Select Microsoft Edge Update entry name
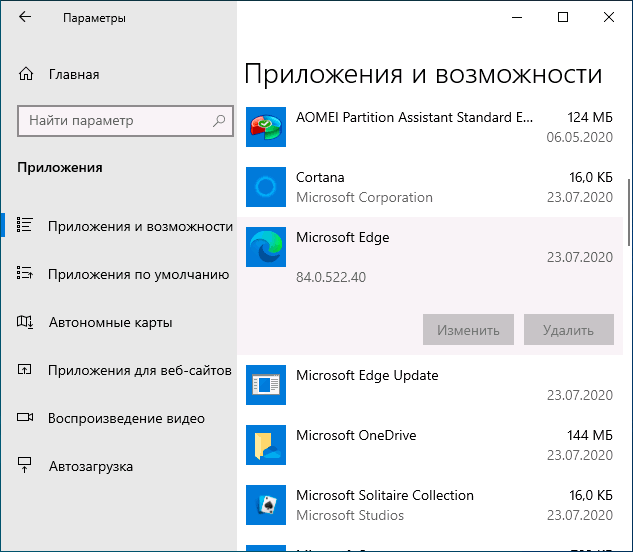Screen dimensions: 633x552 pyautogui.click(x=367, y=376)
